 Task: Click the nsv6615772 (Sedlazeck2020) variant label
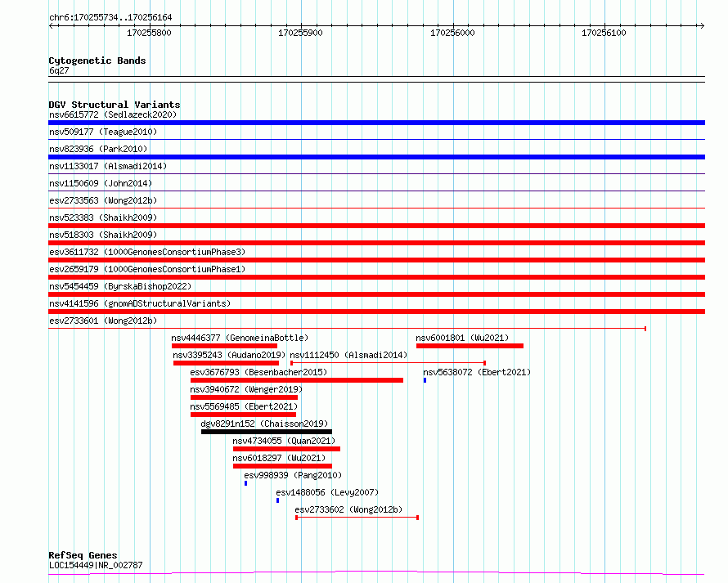tap(113, 114)
